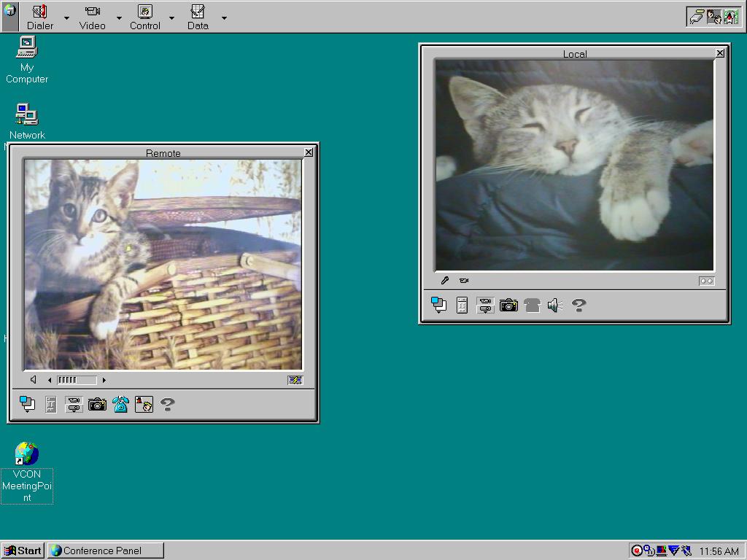The width and height of the screenshot is (747, 560).
Task: Open the Data toolbar button
Action: tap(198, 17)
